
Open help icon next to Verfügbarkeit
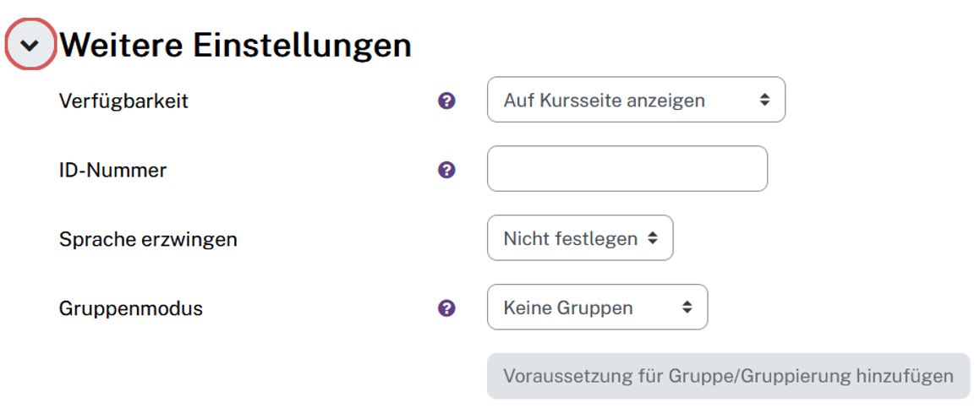point(446,101)
